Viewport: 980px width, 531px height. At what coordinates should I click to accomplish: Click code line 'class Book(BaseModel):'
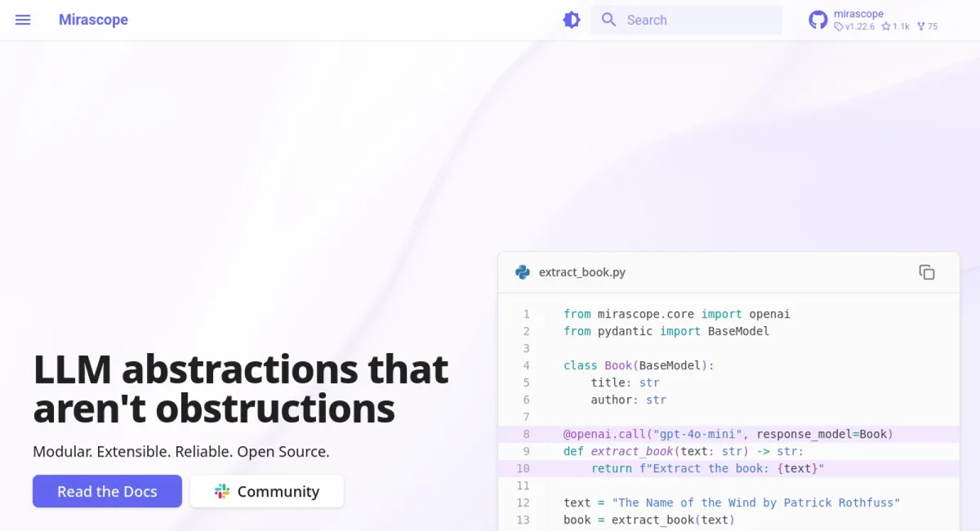(639, 365)
